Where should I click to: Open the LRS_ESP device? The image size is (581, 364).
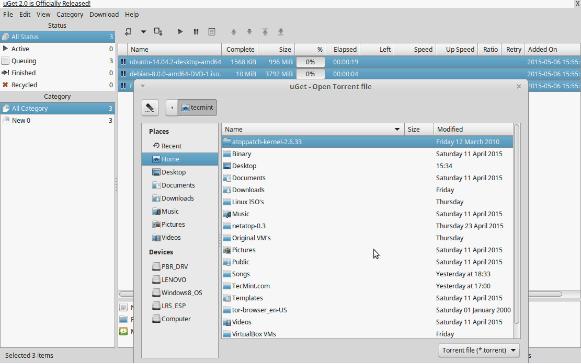pos(180,305)
